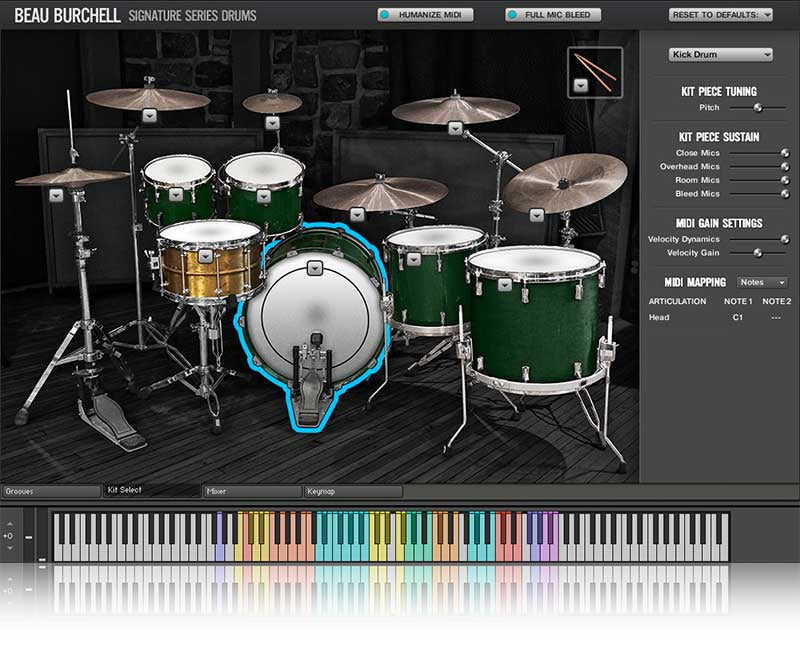Viewport: 800px width, 662px height.
Task: Open the hi-hat cymbal dropdown arrow
Action: pos(56,195)
